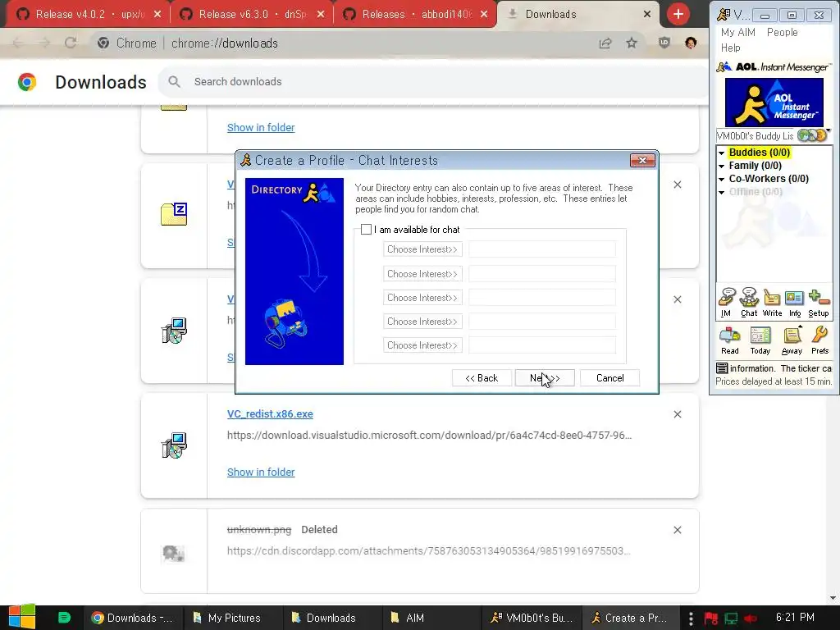Viewport: 840px width, 630px height.
Task: Open the Chat icon in AIM Buddy List
Action: pos(749,303)
